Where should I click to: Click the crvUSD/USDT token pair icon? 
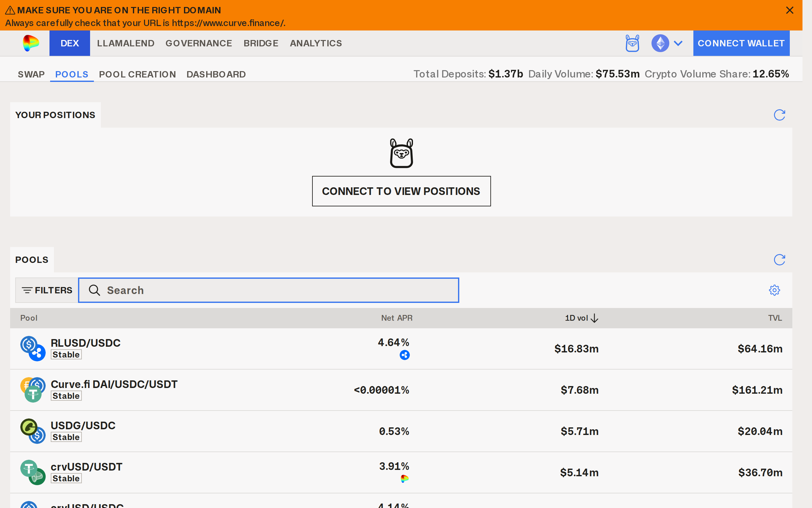click(x=33, y=472)
